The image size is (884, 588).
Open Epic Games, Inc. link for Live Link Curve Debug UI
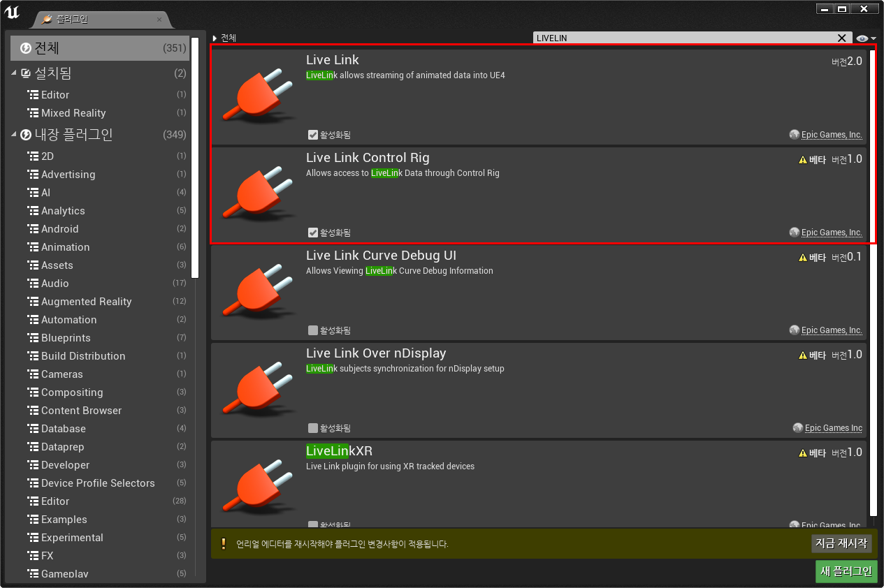click(x=832, y=330)
